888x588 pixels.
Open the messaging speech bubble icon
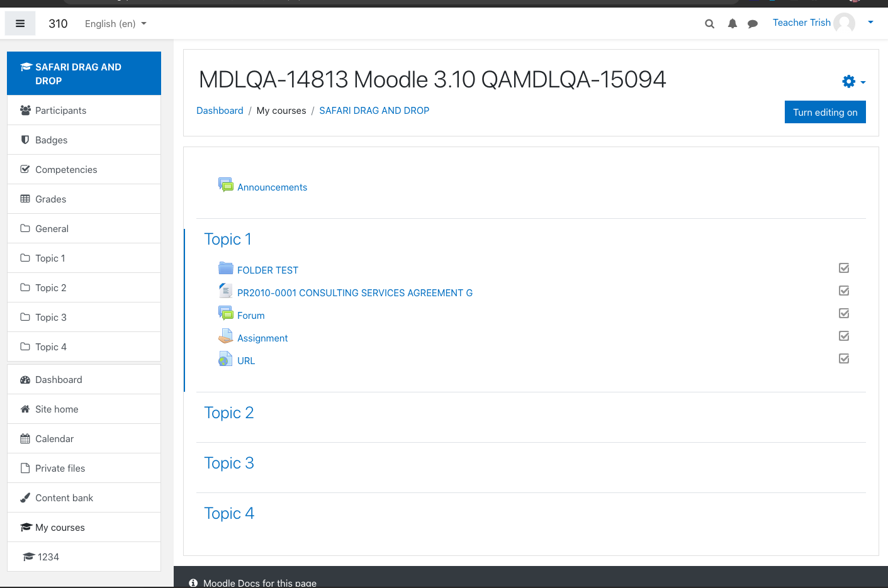[753, 24]
